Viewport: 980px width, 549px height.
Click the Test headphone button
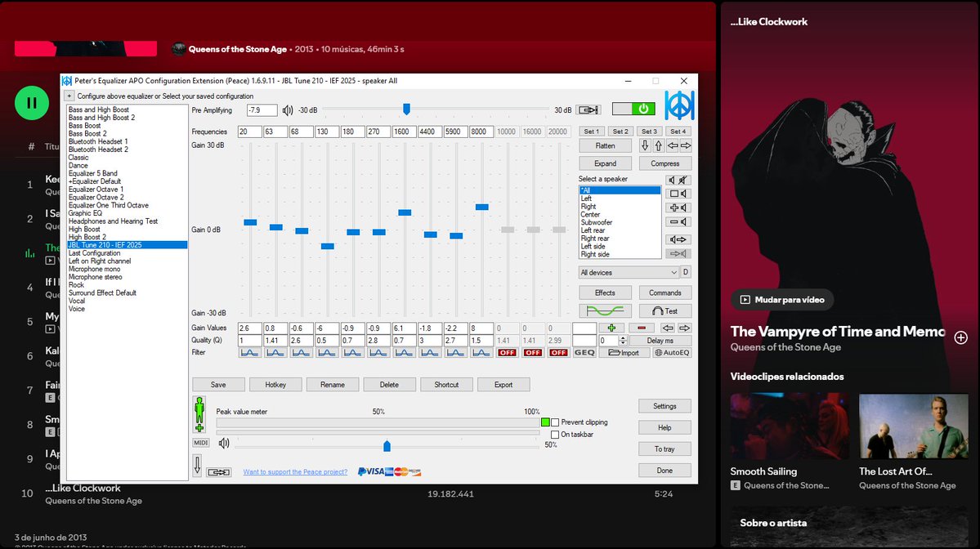[665, 310]
